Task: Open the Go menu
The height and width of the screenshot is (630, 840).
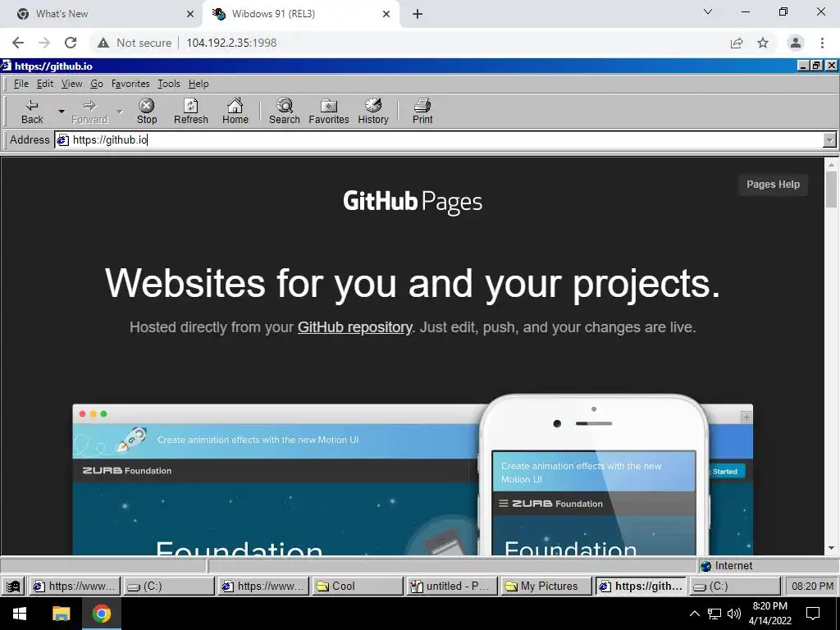Action: click(97, 84)
